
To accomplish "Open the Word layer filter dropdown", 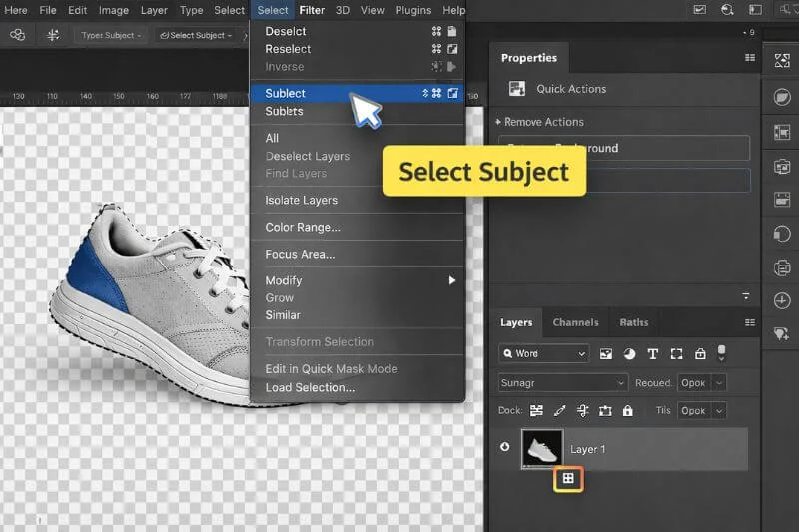I will pos(543,353).
